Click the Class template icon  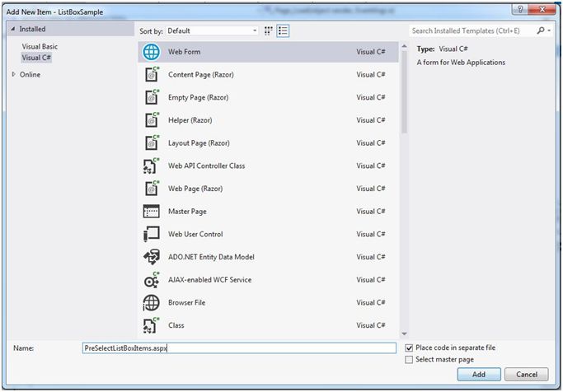[151, 325]
